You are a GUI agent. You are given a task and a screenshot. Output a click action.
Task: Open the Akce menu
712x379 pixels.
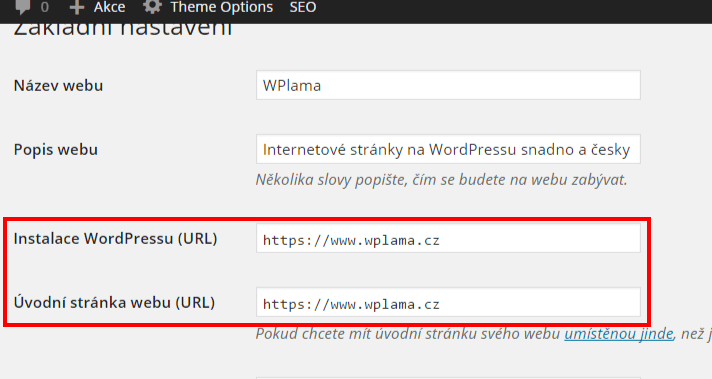click(x=109, y=7)
